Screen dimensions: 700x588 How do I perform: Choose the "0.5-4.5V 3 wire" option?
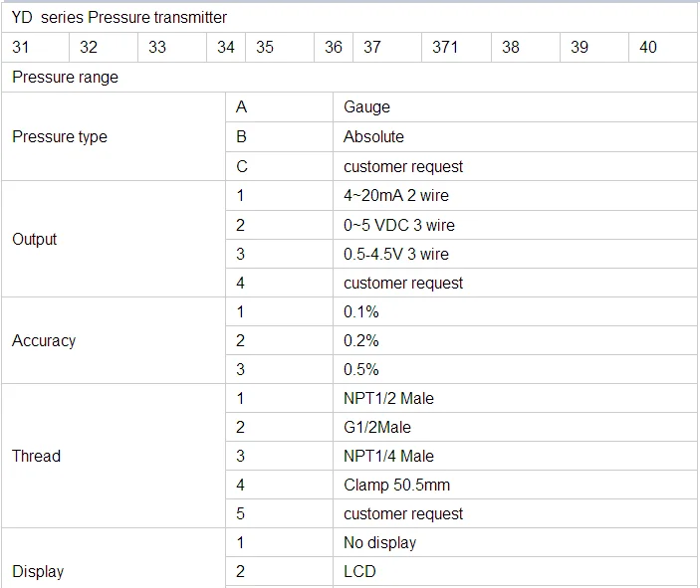(396, 254)
